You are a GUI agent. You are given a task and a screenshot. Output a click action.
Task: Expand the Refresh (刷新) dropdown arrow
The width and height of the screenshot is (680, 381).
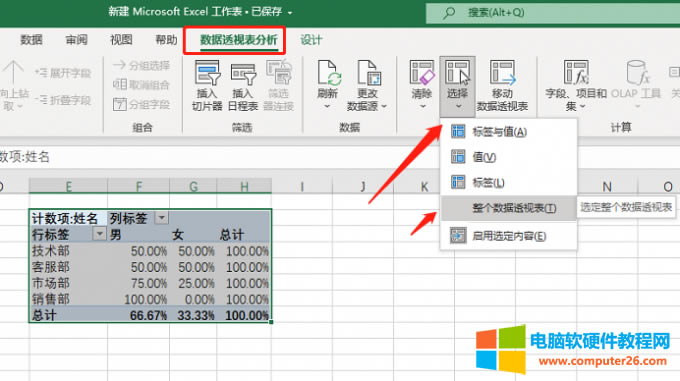point(327,107)
